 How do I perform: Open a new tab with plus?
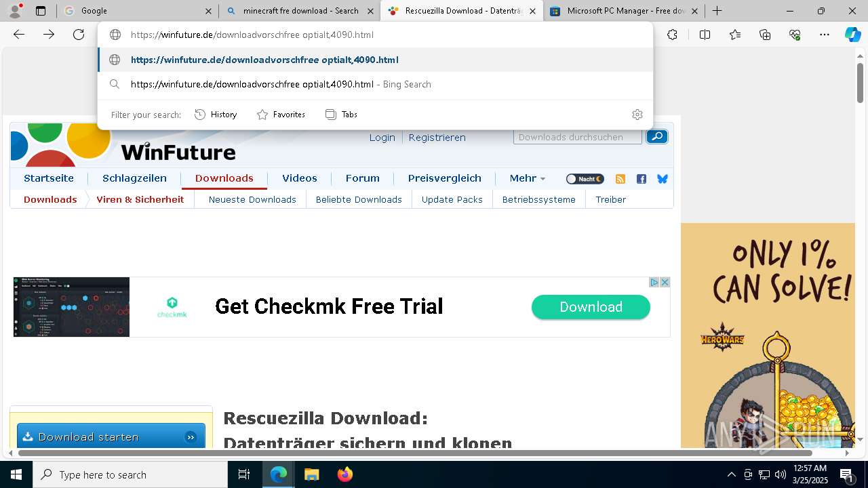[717, 11]
